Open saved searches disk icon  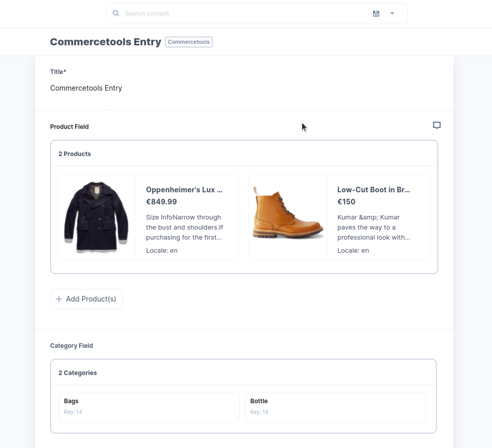point(376,13)
